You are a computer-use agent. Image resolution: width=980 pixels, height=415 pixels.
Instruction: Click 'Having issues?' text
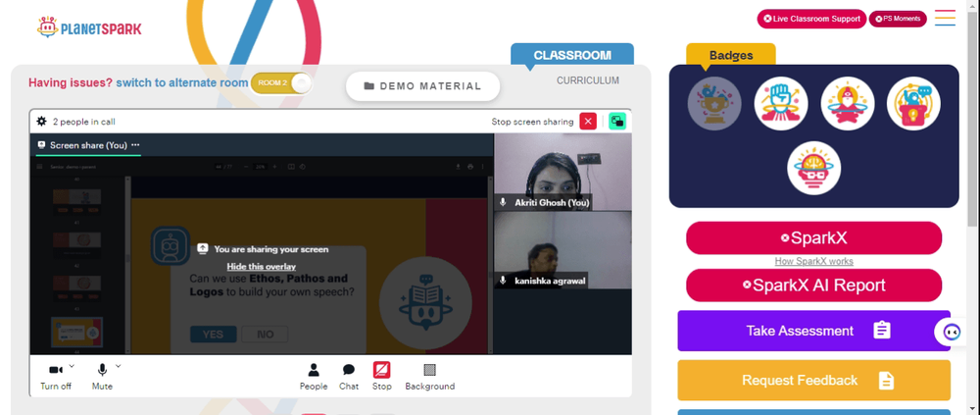pos(71,82)
